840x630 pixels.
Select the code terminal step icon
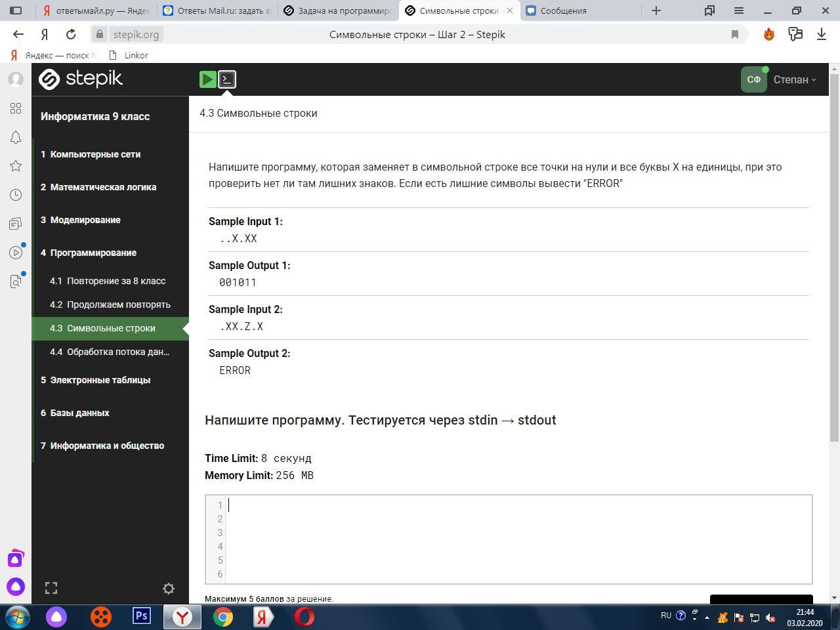(227, 79)
